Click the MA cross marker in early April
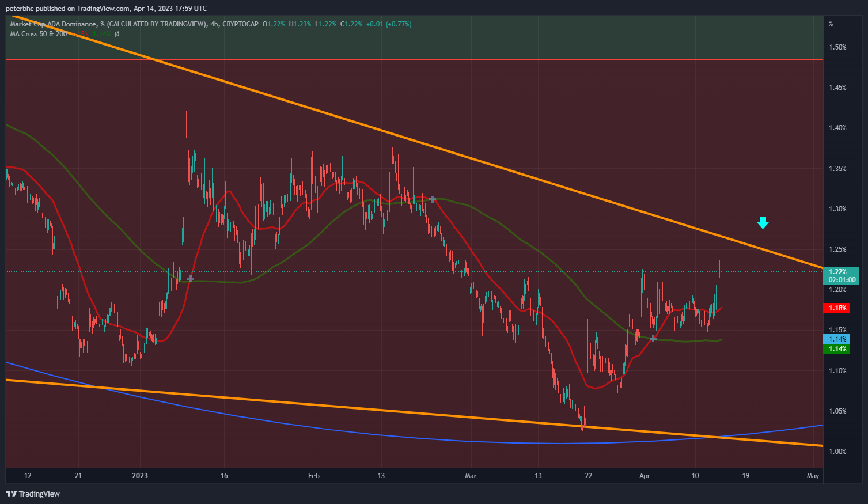This screenshot has height=504, width=868. (x=653, y=339)
